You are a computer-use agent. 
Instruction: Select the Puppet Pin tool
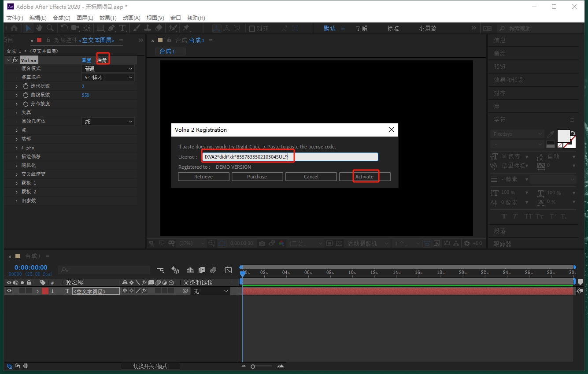(x=186, y=28)
